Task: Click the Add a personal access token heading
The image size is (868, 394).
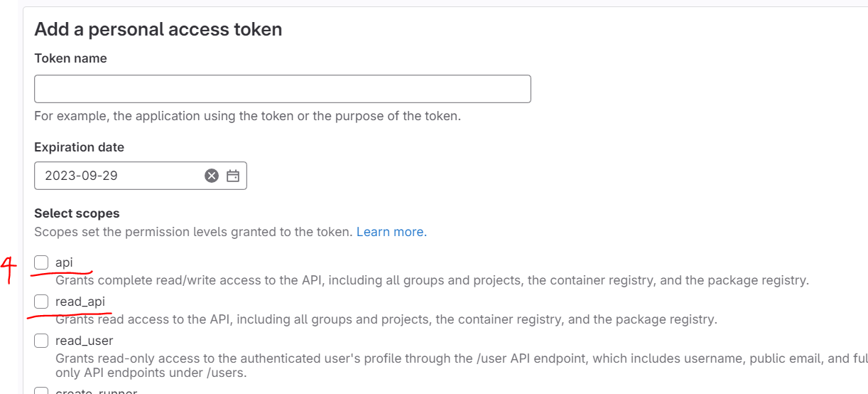Action: click(158, 29)
